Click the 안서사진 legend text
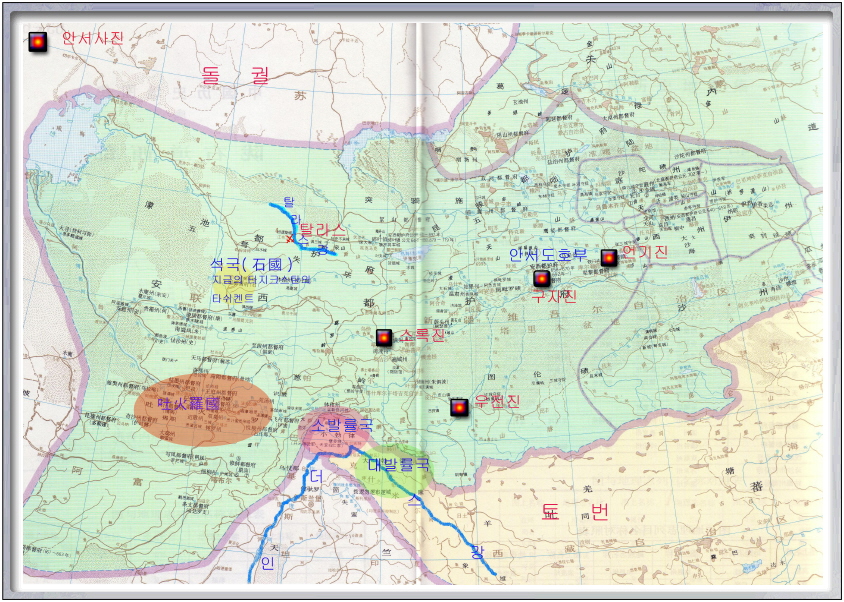This screenshot has height=602, width=844. pos(92,39)
